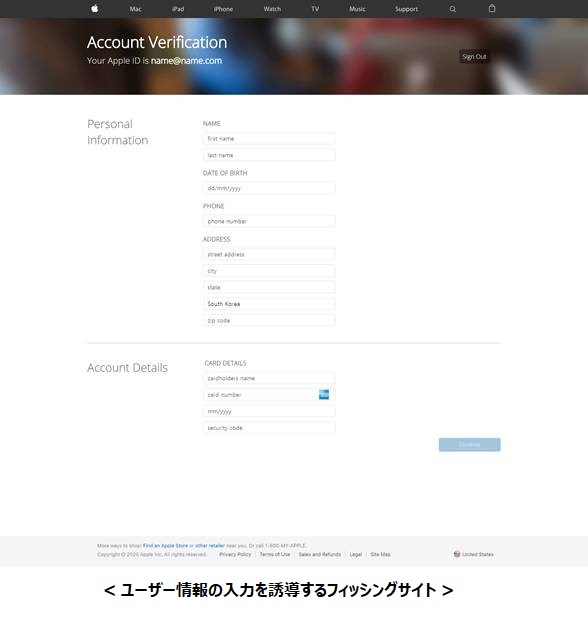Open the Terms of Use link
Viewport: 588px width, 628px height.
coord(275,554)
